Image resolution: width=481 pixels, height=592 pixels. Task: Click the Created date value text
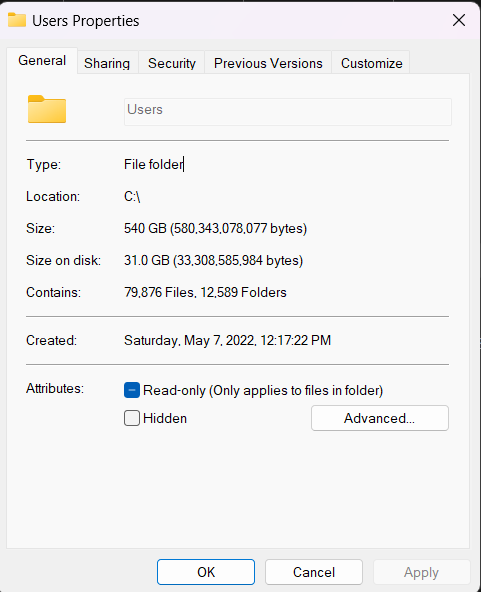tap(227, 340)
